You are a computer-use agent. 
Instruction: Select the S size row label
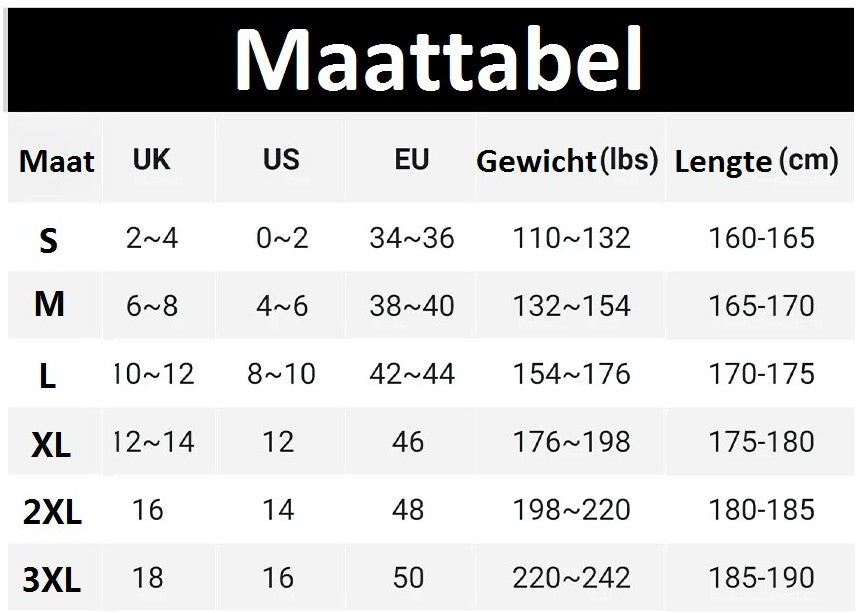48,240
